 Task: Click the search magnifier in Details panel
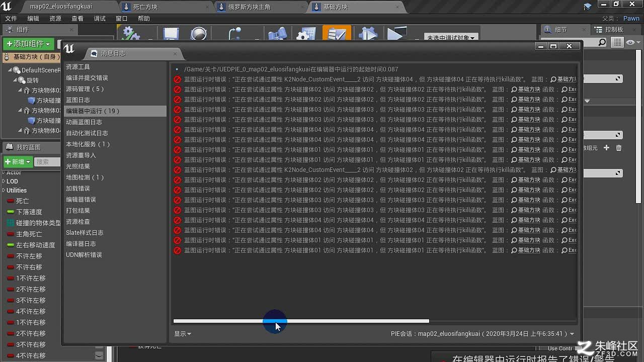pyautogui.click(x=602, y=43)
